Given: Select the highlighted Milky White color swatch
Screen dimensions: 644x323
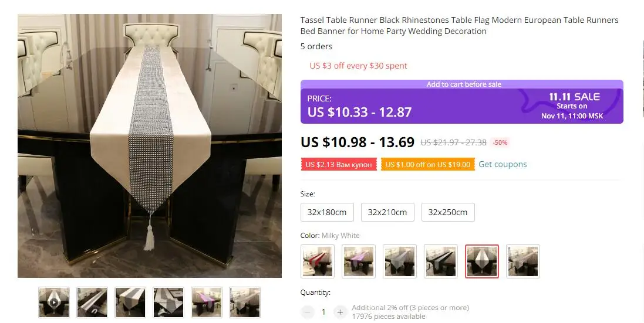Looking at the screenshot, I should point(482,261).
